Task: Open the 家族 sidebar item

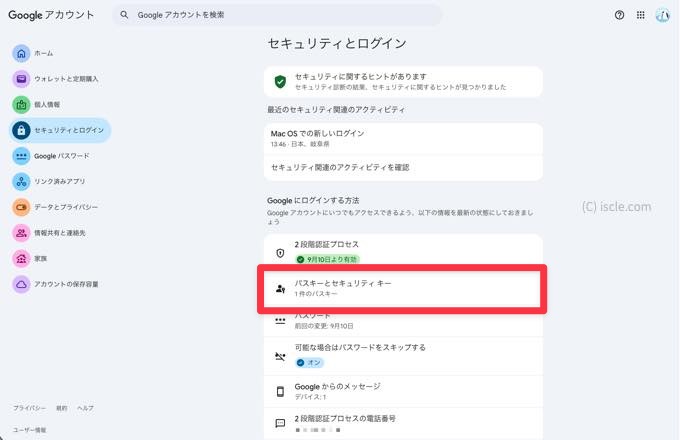Action: pyautogui.click(x=30, y=259)
